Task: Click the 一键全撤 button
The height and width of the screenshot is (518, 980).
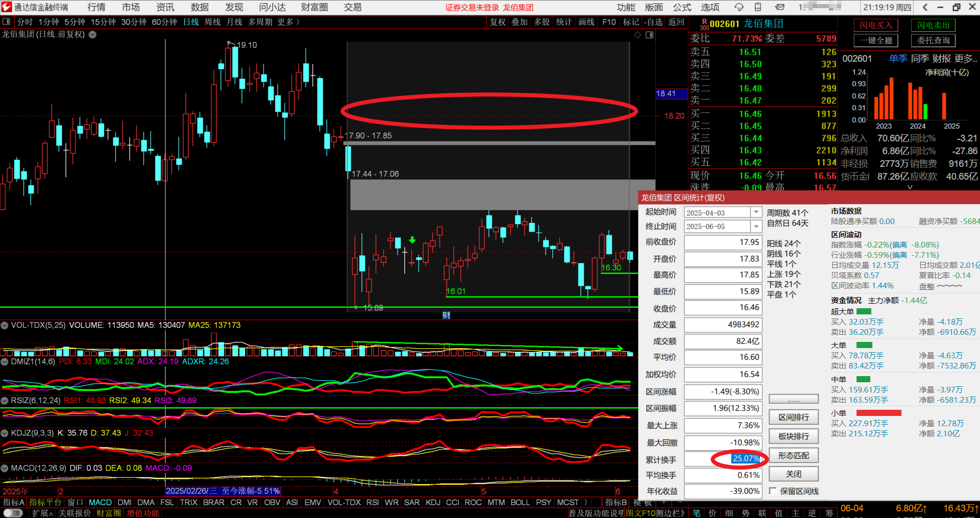Action: pyautogui.click(x=876, y=40)
